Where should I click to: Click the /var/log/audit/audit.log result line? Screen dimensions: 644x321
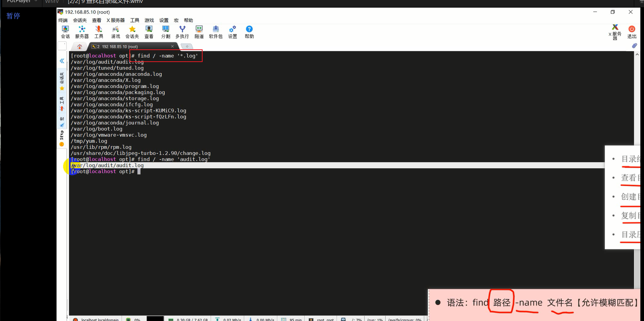[x=107, y=165]
